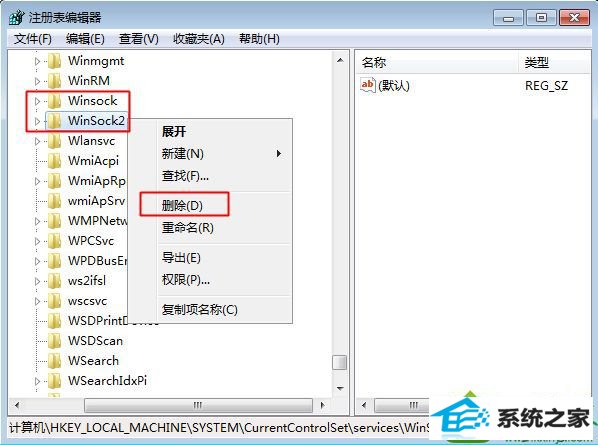The height and width of the screenshot is (445, 598).
Task: Open the 帮助(H) menu
Action: click(x=259, y=39)
